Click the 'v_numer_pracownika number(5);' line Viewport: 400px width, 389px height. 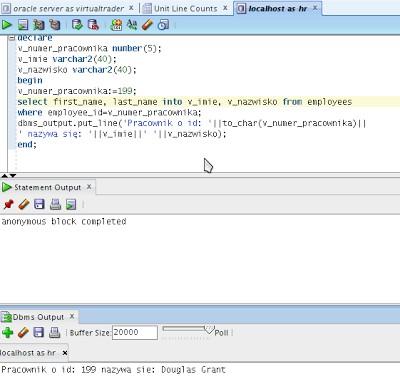89,48
